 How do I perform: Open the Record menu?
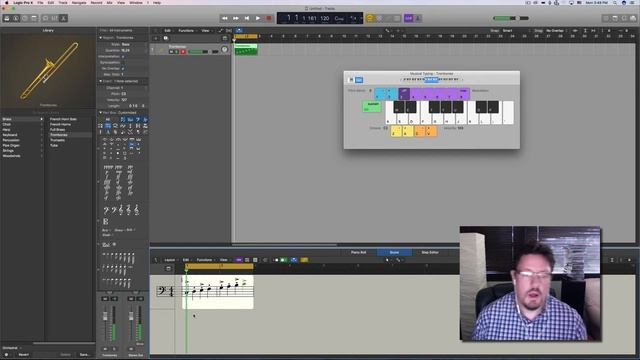pyautogui.click(x=96, y=2)
